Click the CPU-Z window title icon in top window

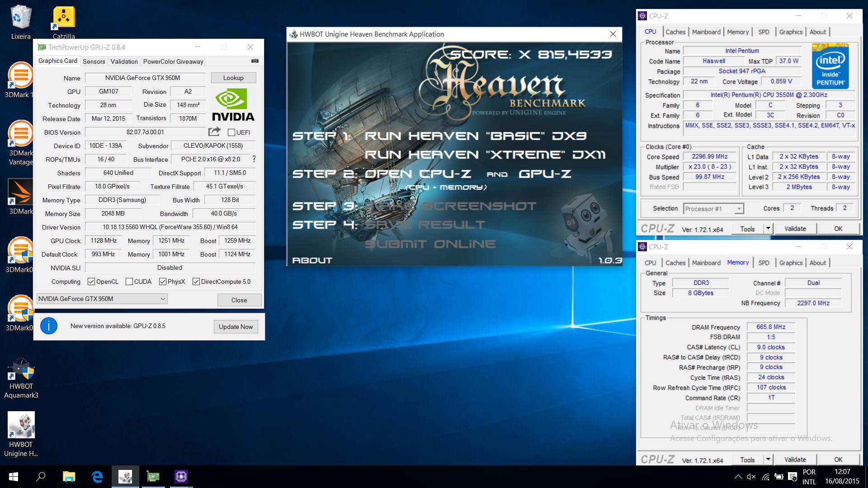click(642, 16)
